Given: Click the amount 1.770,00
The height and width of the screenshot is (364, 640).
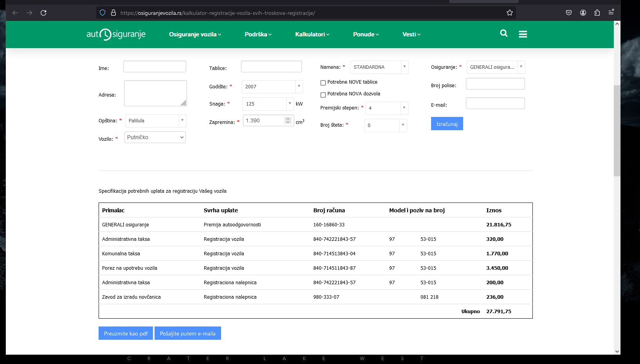Looking at the screenshot, I should [497, 253].
